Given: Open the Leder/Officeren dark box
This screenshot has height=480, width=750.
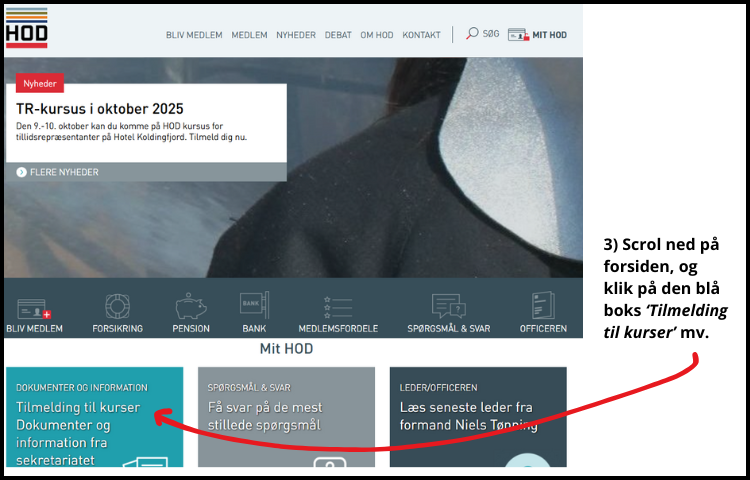Looking at the screenshot, I should coord(478,417).
